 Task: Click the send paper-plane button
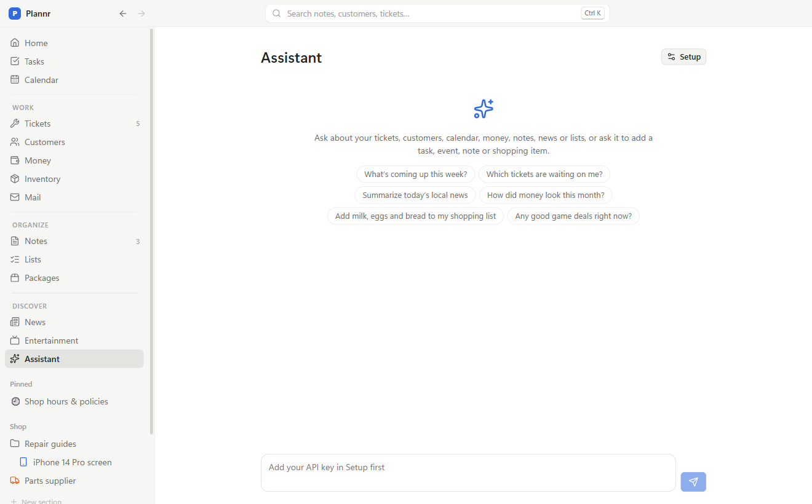click(693, 482)
